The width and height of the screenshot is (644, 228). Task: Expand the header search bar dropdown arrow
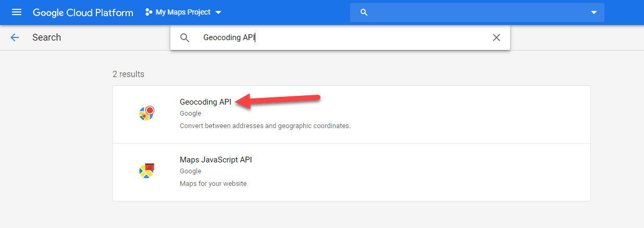[x=593, y=12]
